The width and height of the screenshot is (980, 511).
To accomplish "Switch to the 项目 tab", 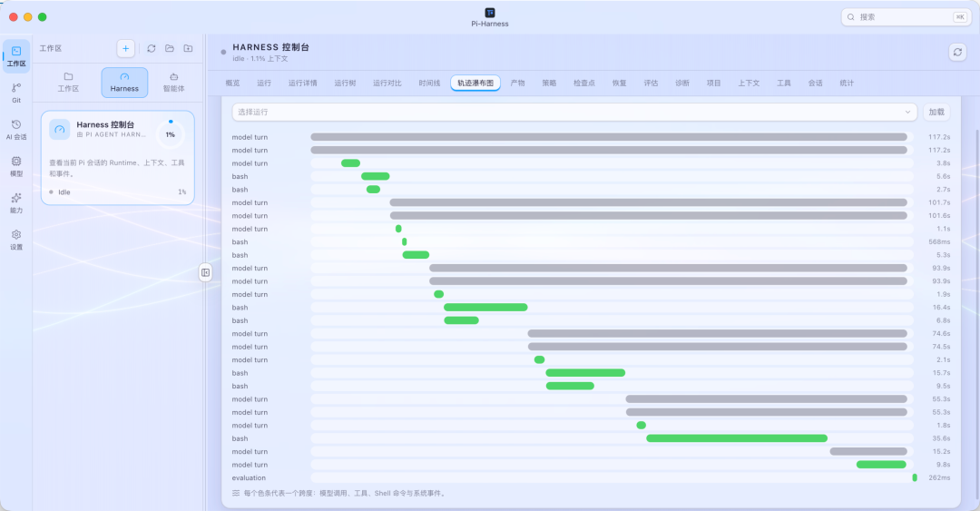I will (714, 84).
